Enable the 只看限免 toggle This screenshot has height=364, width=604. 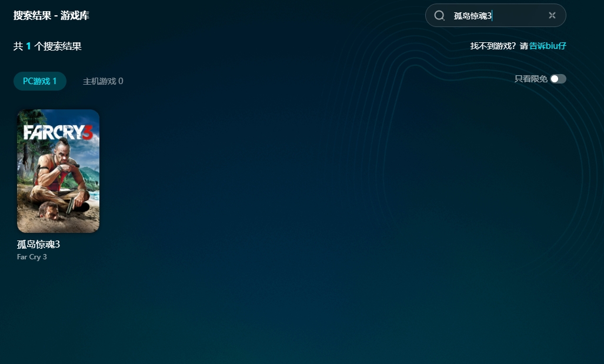558,79
